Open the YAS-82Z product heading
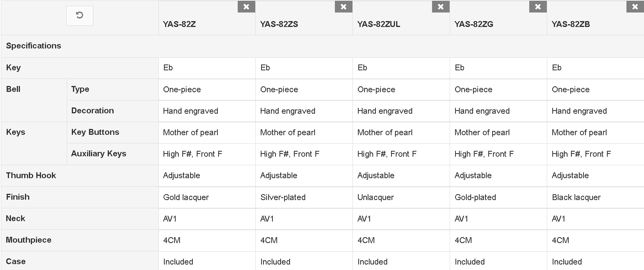Screen dimensions: 644x270 pyautogui.click(x=180, y=24)
